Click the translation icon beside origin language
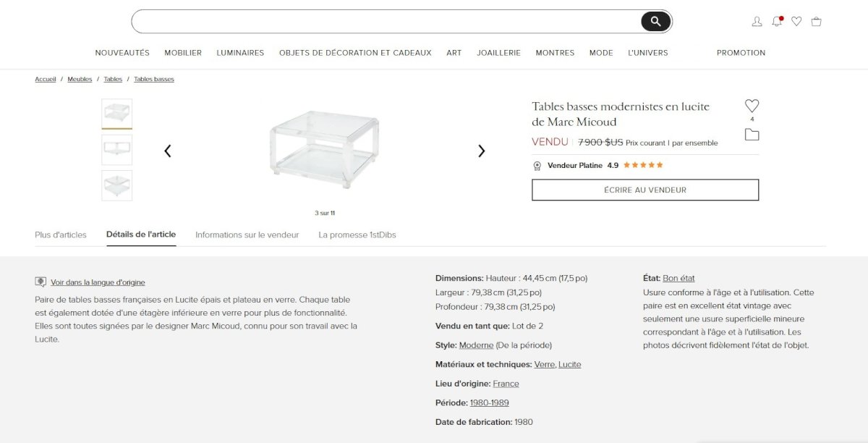 pyautogui.click(x=41, y=282)
